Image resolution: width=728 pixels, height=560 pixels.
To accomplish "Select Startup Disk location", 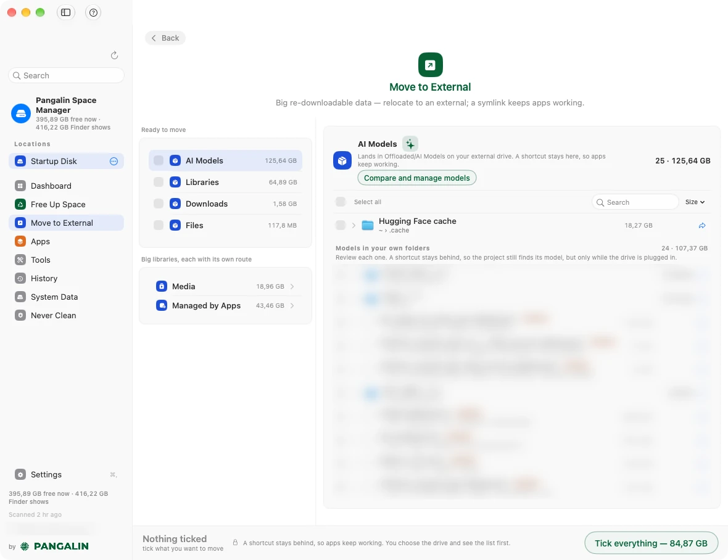I will click(x=66, y=162).
